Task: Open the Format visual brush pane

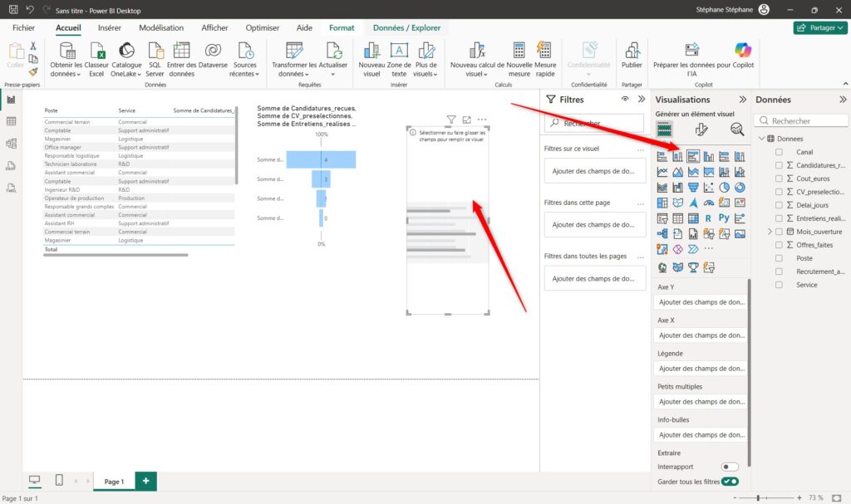Action: tap(701, 130)
